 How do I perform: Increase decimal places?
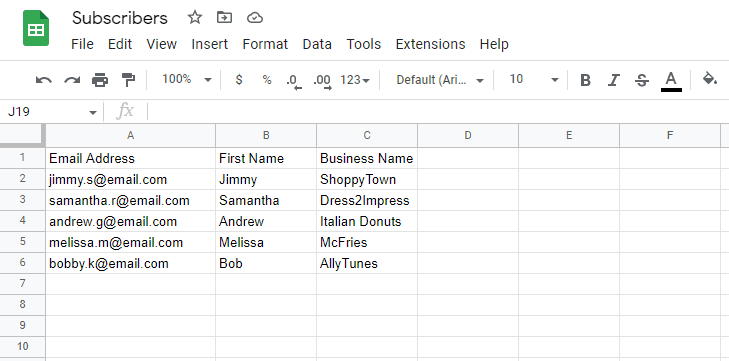(x=323, y=81)
